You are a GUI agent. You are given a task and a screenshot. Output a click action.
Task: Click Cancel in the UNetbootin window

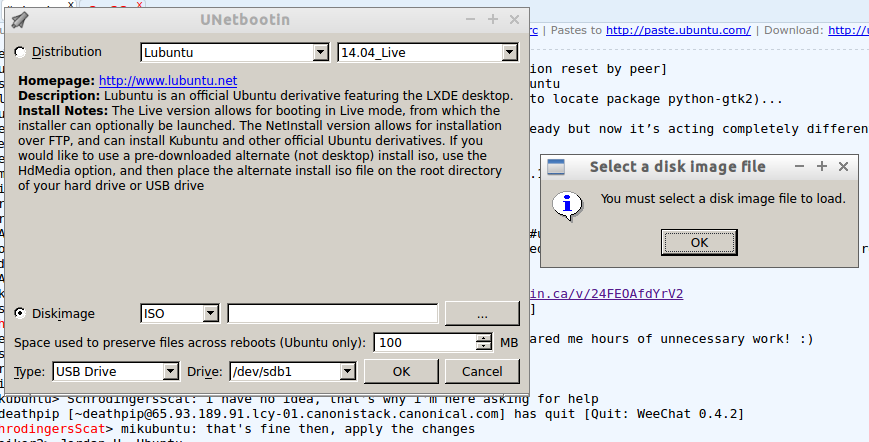click(x=482, y=372)
